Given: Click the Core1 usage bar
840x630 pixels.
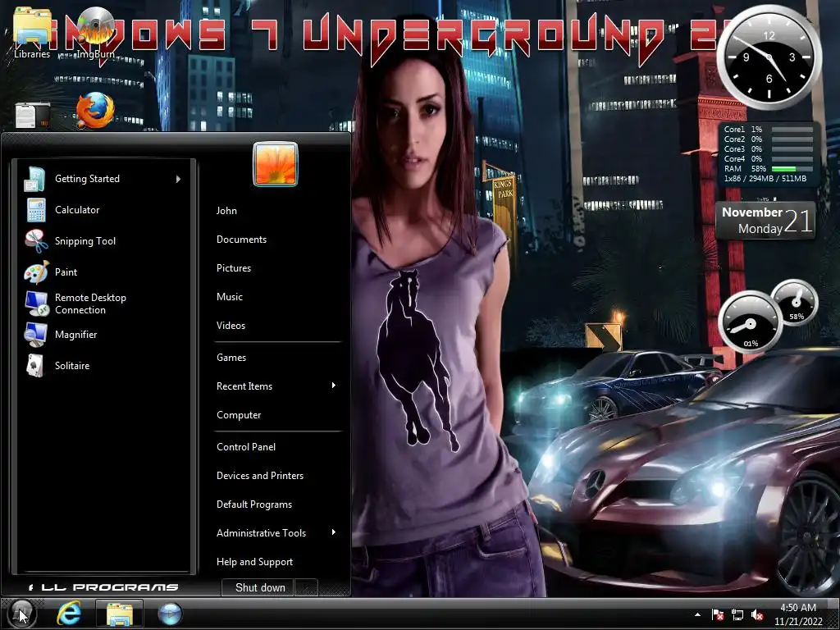Looking at the screenshot, I should 793,130.
